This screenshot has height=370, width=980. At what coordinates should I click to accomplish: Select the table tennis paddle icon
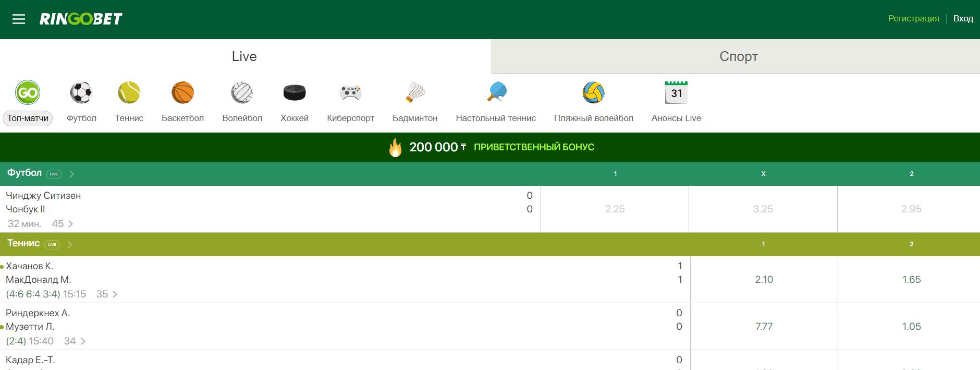pos(496,92)
